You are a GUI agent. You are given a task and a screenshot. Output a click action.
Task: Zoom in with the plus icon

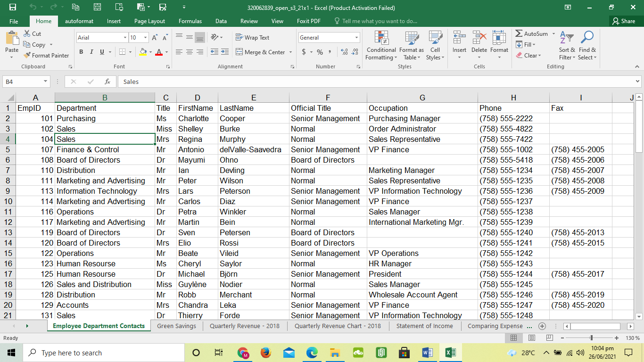tap(617, 338)
